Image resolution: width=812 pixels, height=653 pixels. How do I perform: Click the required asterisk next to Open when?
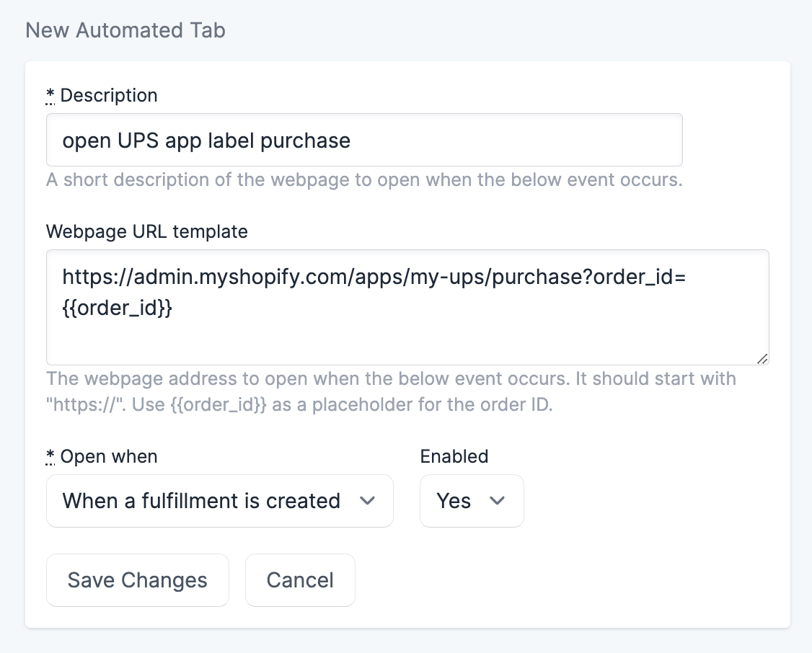(x=50, y=456)
